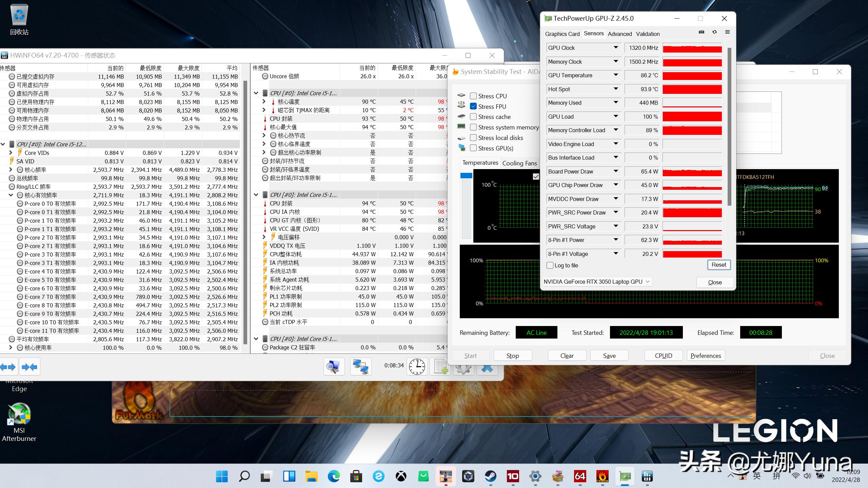
Task: Switch to the Graphics Card tab
Action: pos(562,34)
